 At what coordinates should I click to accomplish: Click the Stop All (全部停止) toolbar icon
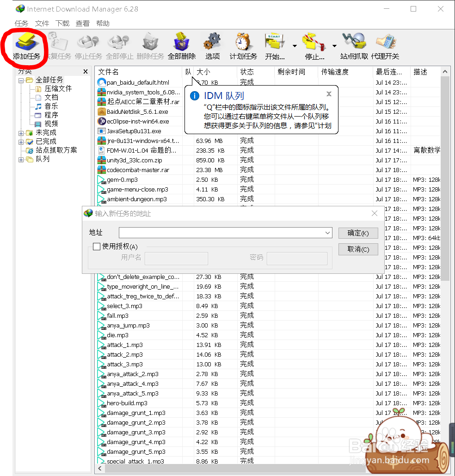pyautogui.click(x=119, y=46)
